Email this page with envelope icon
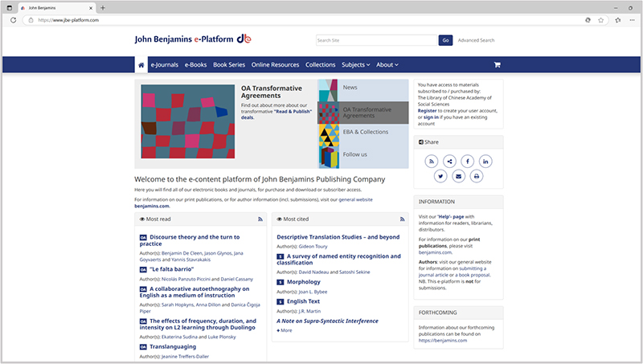643x364 pixels. pyautogui.click(x=458, y=176)
